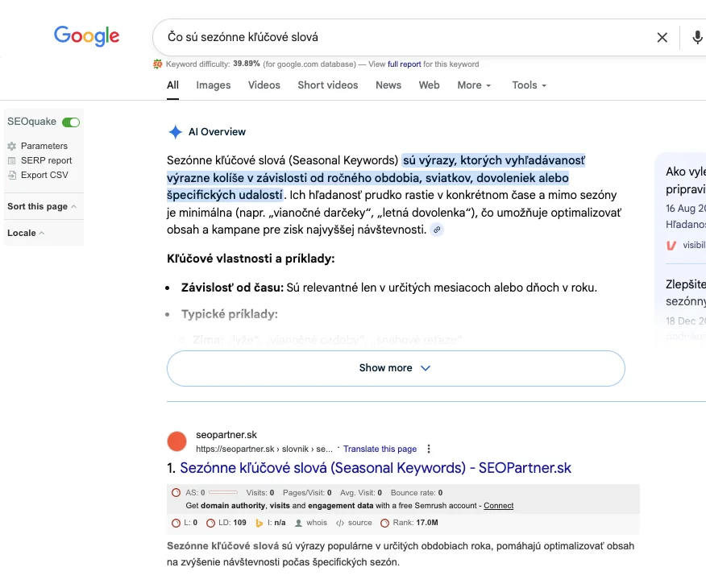This screenshot has width=706, height=588.
Task: Open the SERP report icon
Action: [x=12, y=161]
